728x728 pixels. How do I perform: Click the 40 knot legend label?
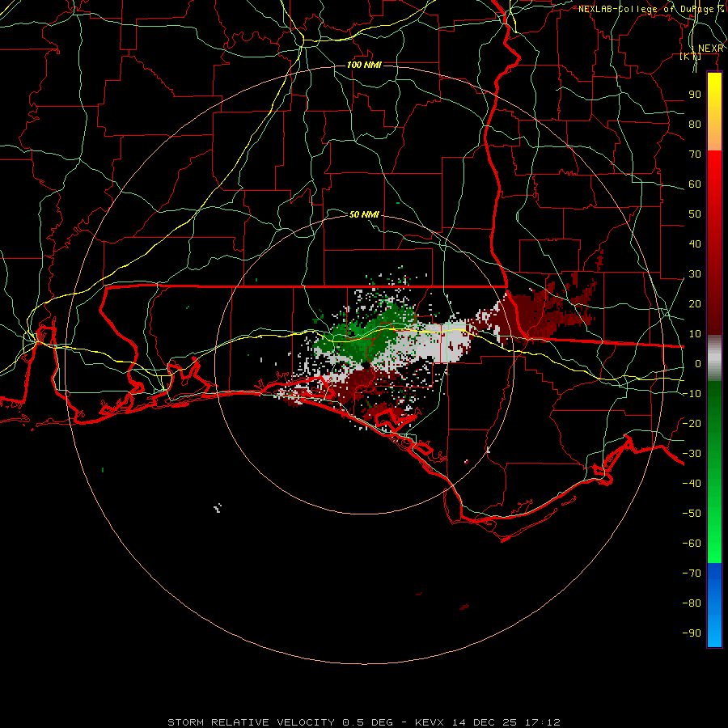695,244
